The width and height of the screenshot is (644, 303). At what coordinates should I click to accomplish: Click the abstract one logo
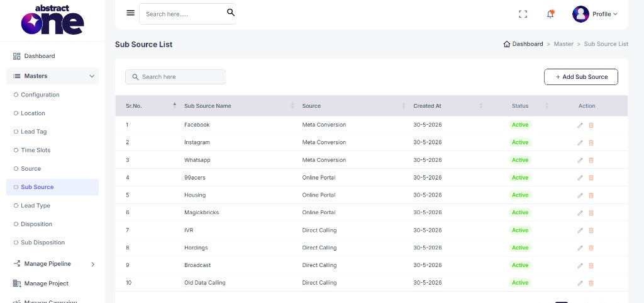click(x=53, y=20)
